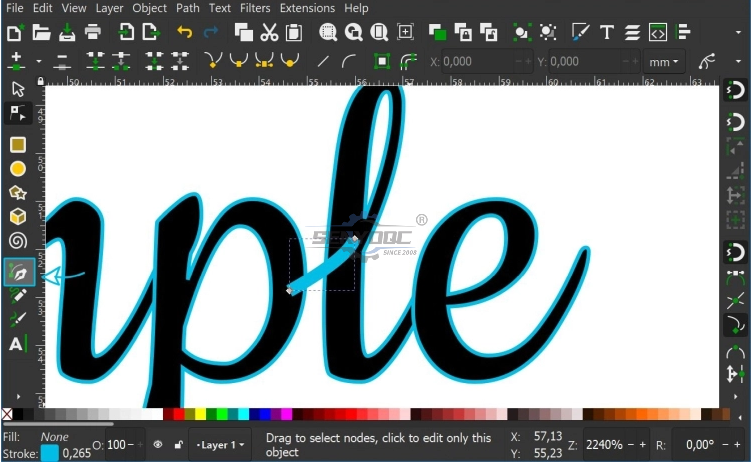Expand the commands toolbar overflow arrow
This screenshot has width=752, height=462.
click(738, 33)
